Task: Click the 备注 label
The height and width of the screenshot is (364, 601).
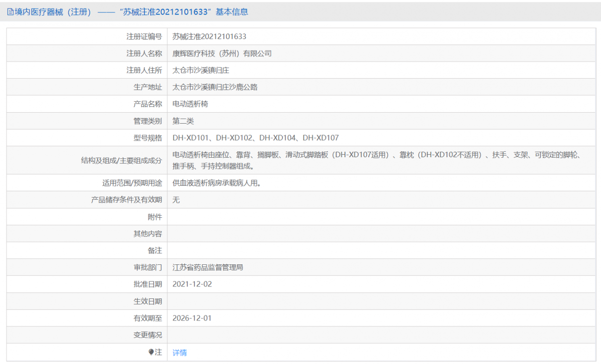Action: [x=155, y=250]
